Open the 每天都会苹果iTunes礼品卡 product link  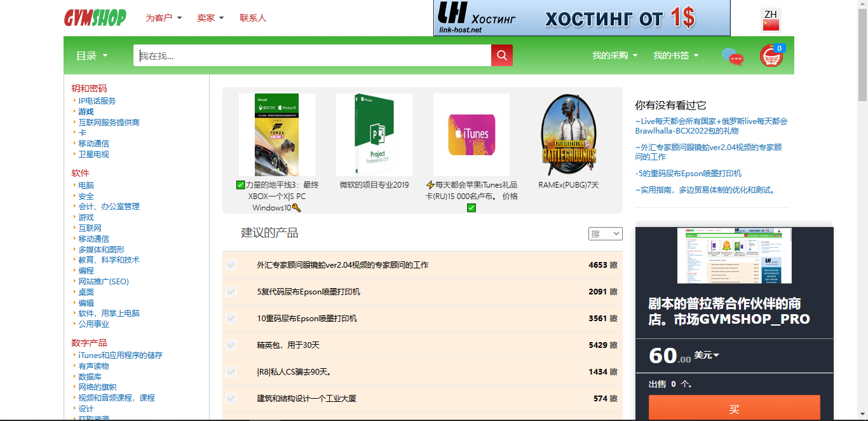(471, 196)
